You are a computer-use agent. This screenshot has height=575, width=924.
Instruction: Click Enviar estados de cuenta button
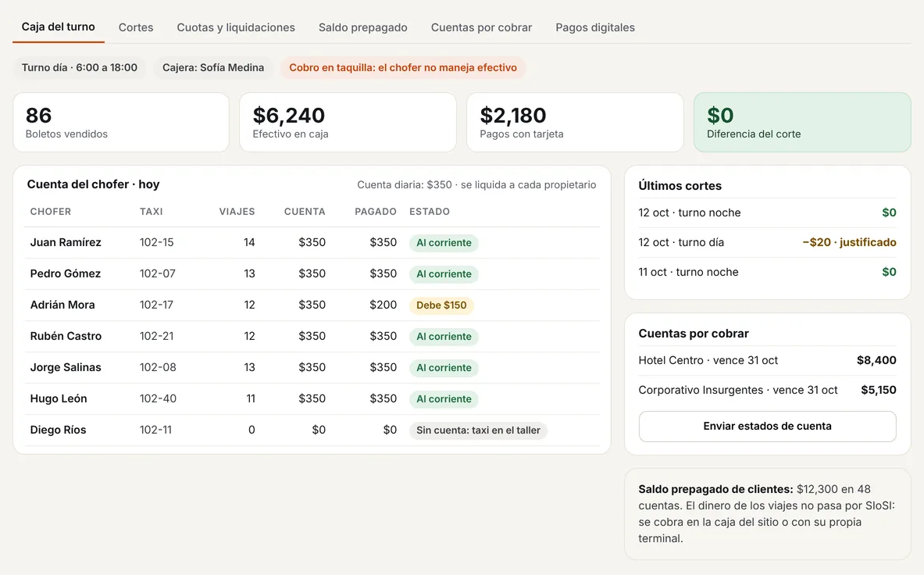(x=767, y=426)
